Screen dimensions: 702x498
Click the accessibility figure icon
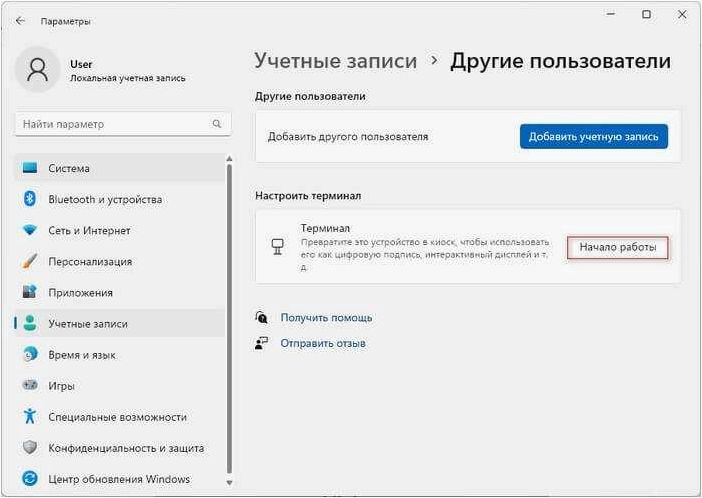pyautogui.click(x=30, y=416)
